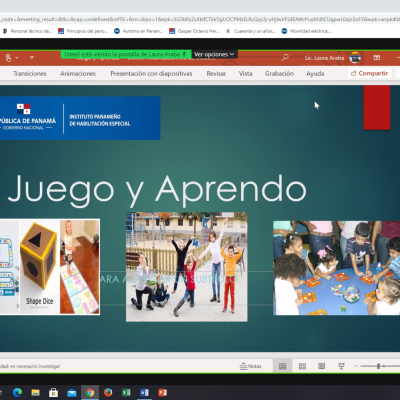Click the zoom out minus button
The image size is (400, 400).
(356, 366)
